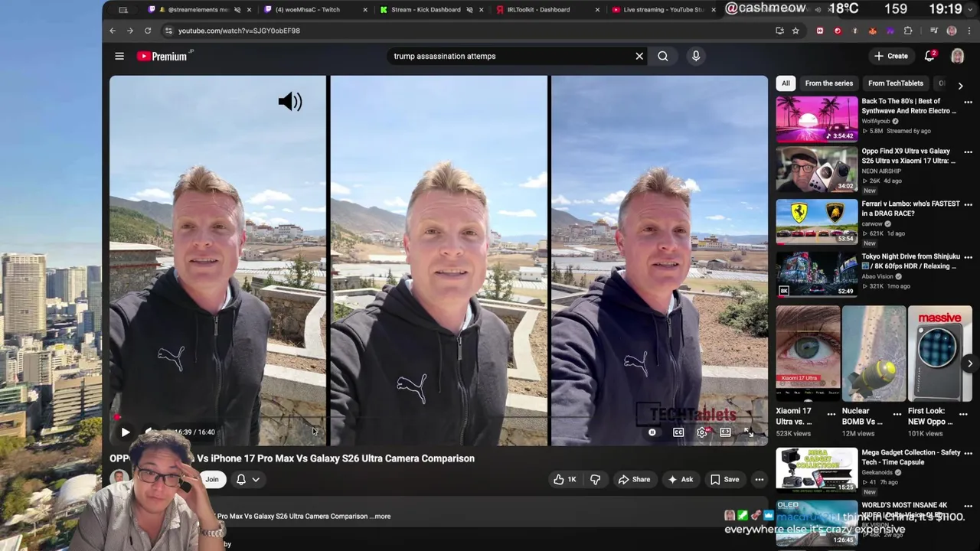Start voice search with microphone
Viewport: 980px width, 551px height.
pos(696,56)
